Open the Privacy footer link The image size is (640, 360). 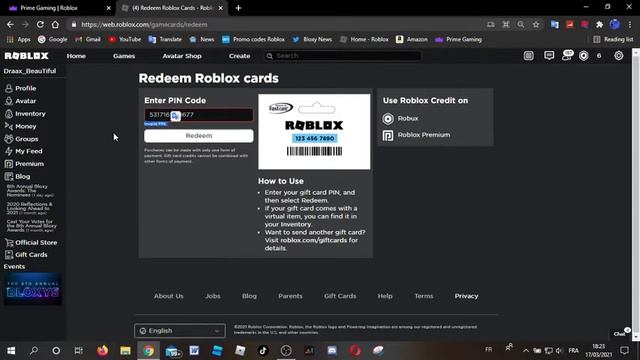click(x=466, y=296)
